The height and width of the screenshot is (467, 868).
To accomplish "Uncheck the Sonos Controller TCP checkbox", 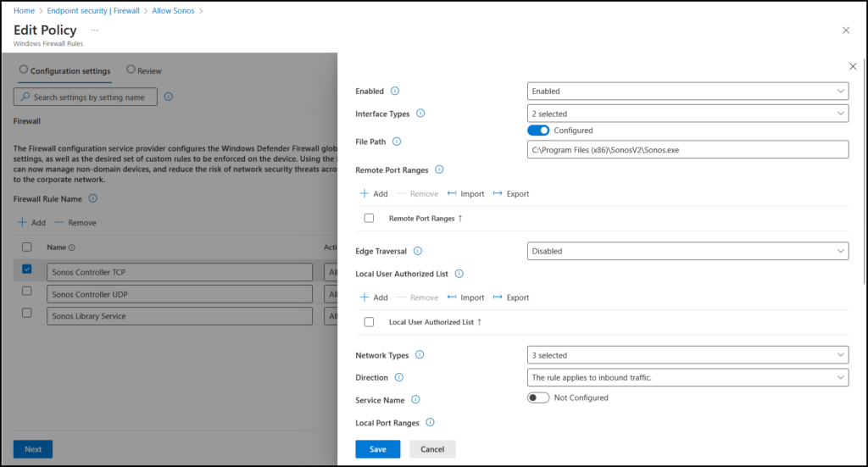I will (27, 270).
